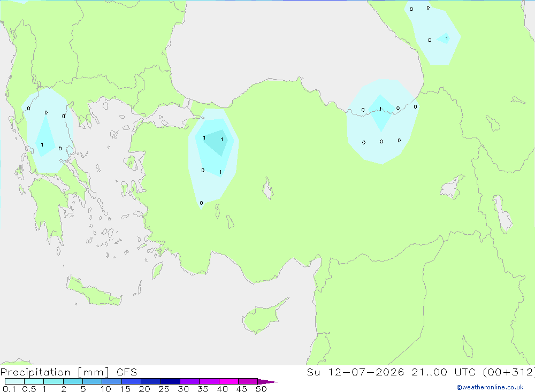
Task: Click the '50' legend scale label
Action: 261,389
